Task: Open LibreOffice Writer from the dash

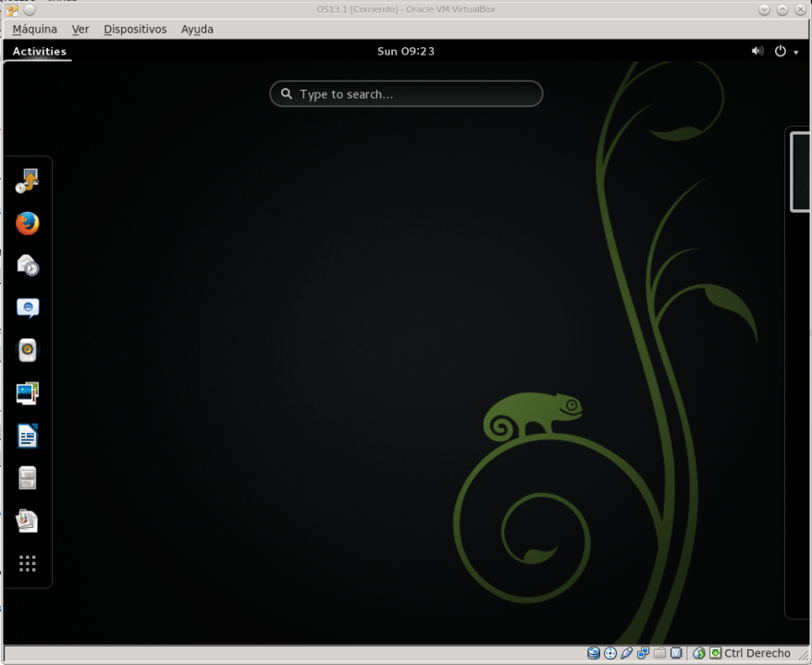Action: point(28,436)
